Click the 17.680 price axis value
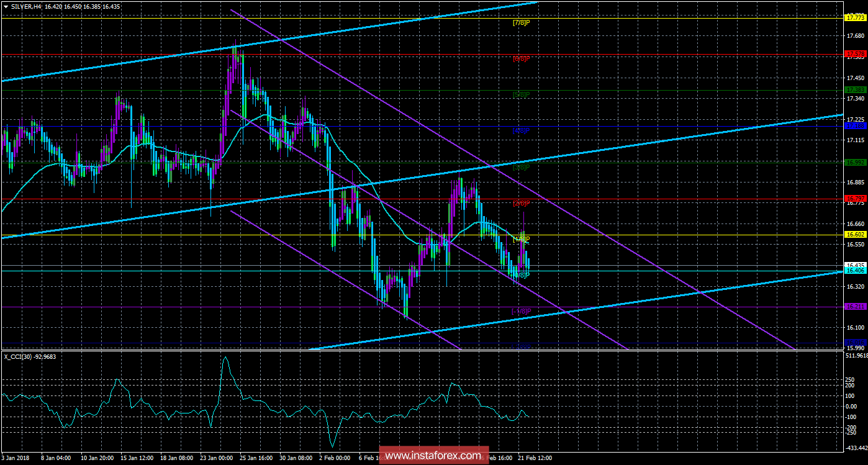This screenshot has height=465, width=868. tap(855, 36)
